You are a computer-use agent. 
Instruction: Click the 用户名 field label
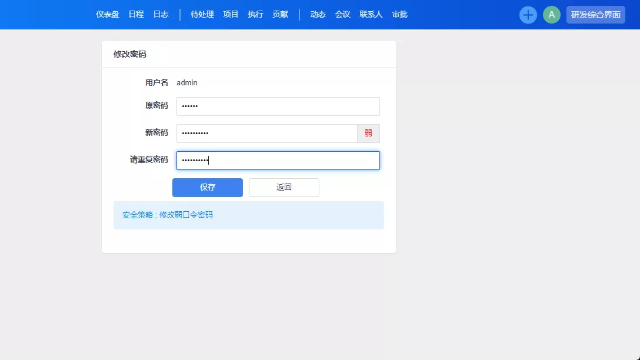click(x=157, y=82)
